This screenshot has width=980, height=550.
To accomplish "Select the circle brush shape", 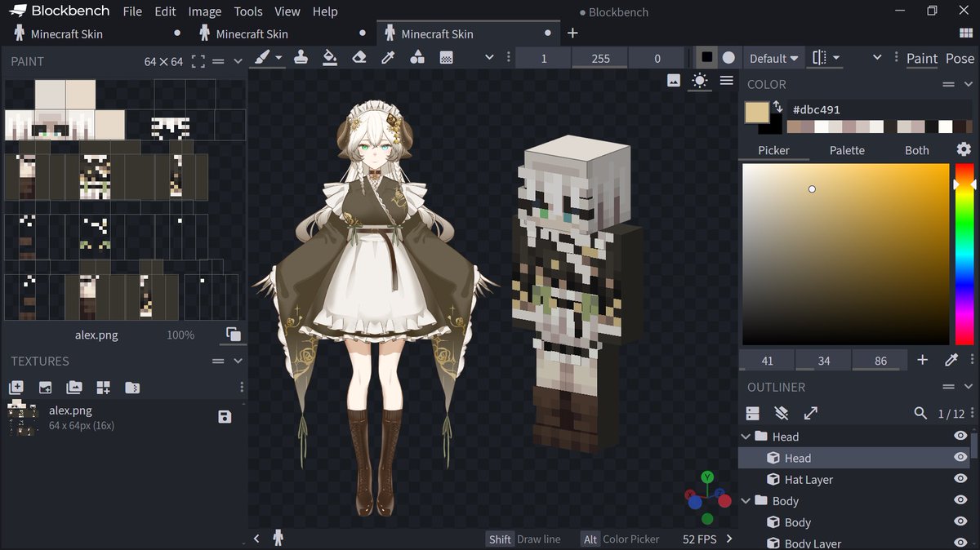I will pyautogui.click(x=728, y=58).
